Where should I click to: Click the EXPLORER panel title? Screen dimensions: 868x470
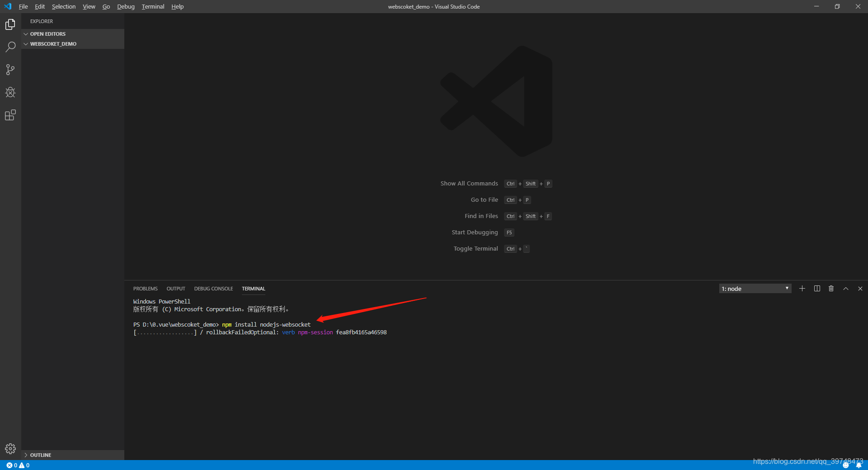pos(42,21)
